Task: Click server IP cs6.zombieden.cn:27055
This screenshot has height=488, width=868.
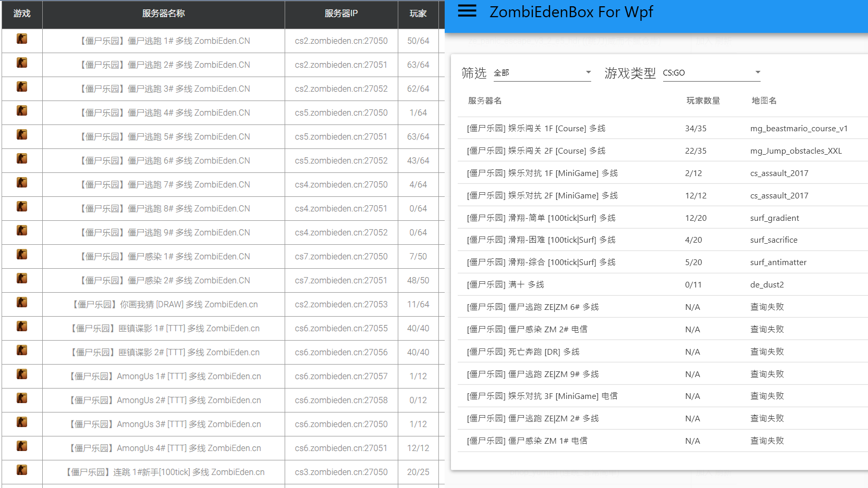Action: [341, 328]
